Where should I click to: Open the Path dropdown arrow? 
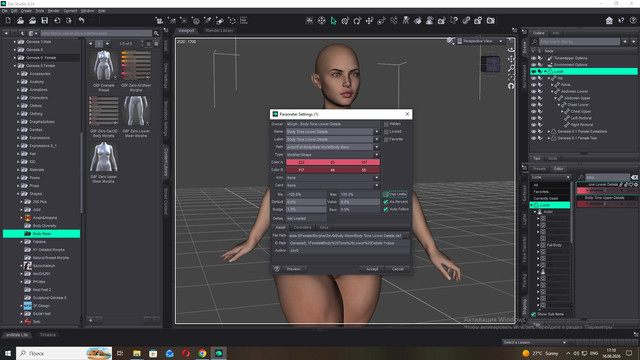click(x=376, y=147)
